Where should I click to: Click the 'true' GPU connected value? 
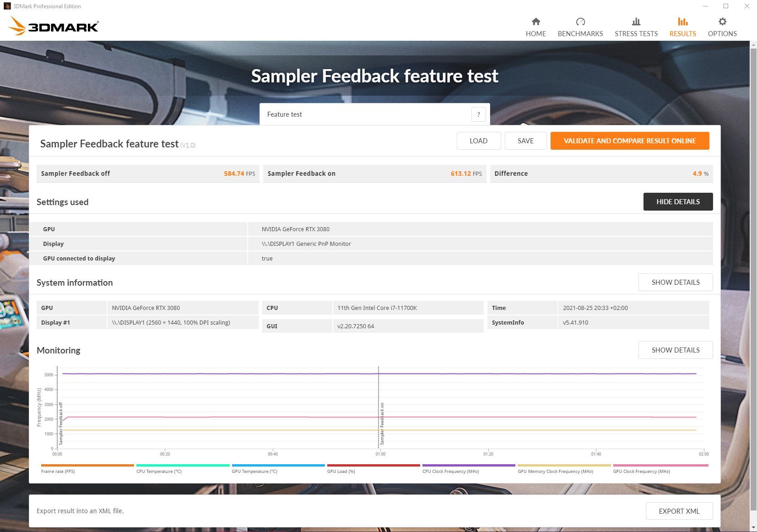(267, 258)
